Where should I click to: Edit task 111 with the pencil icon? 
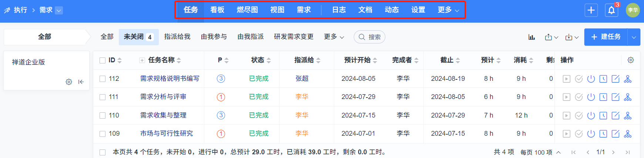click(x=616, y=97)
